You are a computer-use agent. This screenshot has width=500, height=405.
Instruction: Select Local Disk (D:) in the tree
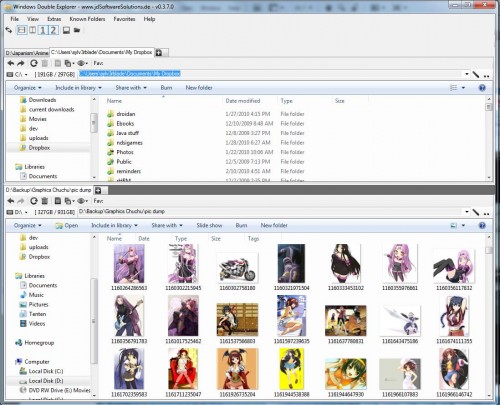[x=46, y=381]
